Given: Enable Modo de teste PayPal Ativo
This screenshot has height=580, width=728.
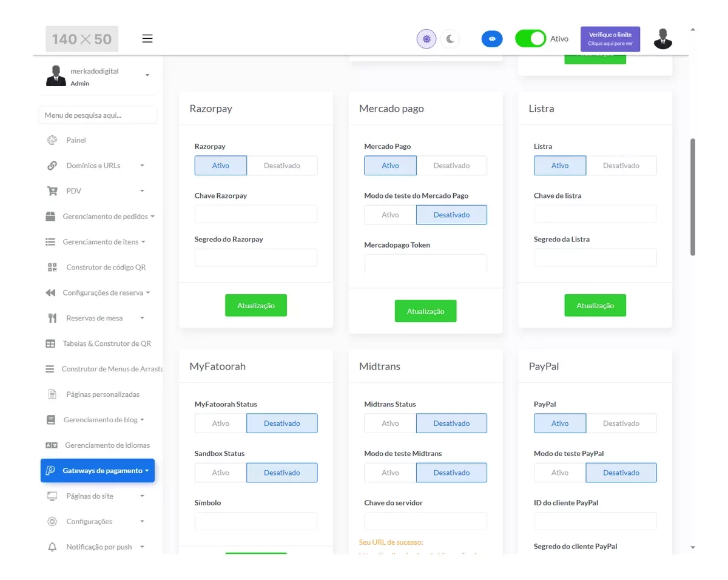Looking at the screenshot, I should [x=560, y=473].
